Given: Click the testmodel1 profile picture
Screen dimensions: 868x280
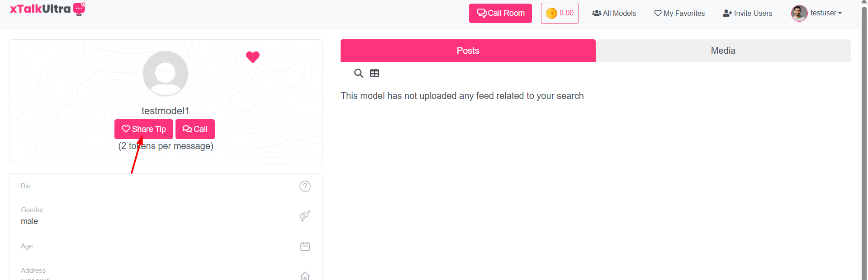Looking at the screenshot, I should tap(166, 73).
